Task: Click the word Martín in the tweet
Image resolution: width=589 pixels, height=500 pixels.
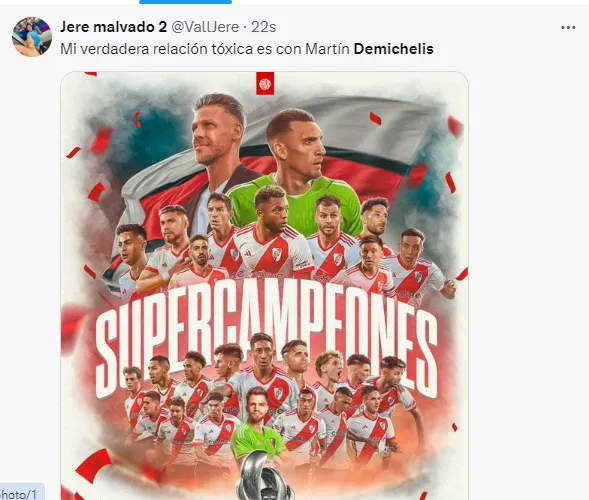Action: click(327, 49)
